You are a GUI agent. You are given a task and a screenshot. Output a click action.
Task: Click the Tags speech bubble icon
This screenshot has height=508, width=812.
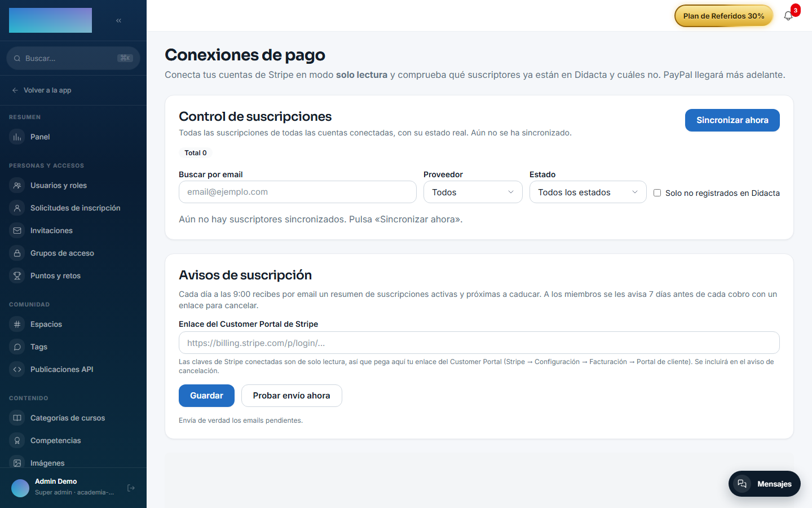tap(17, 347)
